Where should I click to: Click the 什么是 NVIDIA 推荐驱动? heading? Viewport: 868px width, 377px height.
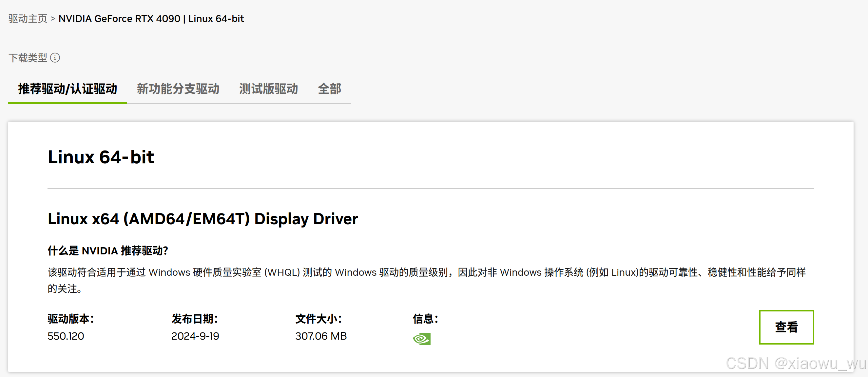click(108, 250)
